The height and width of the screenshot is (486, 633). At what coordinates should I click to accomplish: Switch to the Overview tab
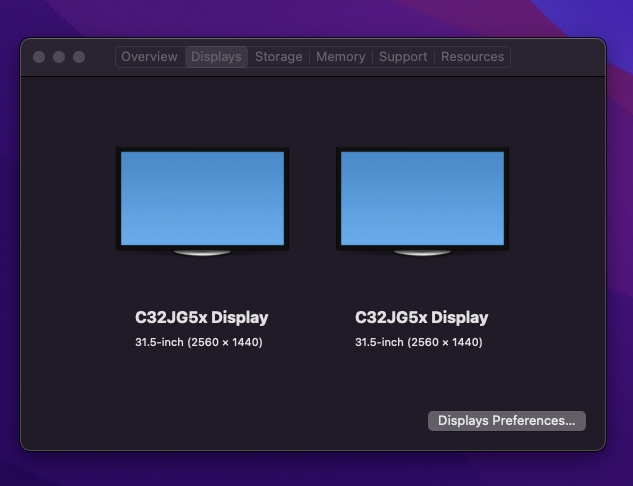tap(149, 57)
